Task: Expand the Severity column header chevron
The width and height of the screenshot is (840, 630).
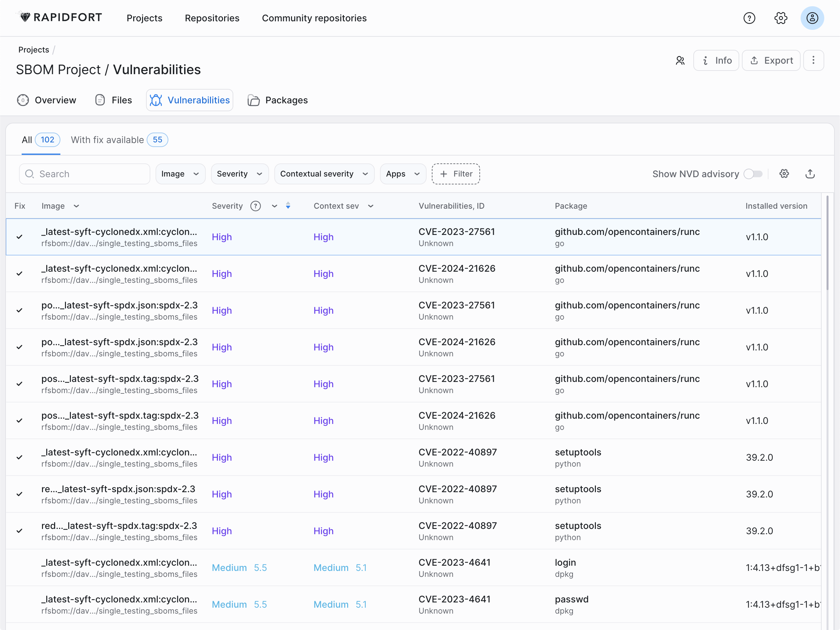Action: (x=274, y=206)
